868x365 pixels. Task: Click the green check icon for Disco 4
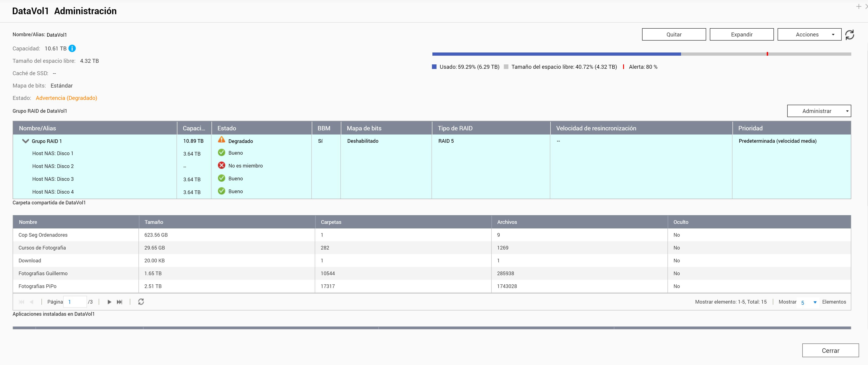(221, 191)
